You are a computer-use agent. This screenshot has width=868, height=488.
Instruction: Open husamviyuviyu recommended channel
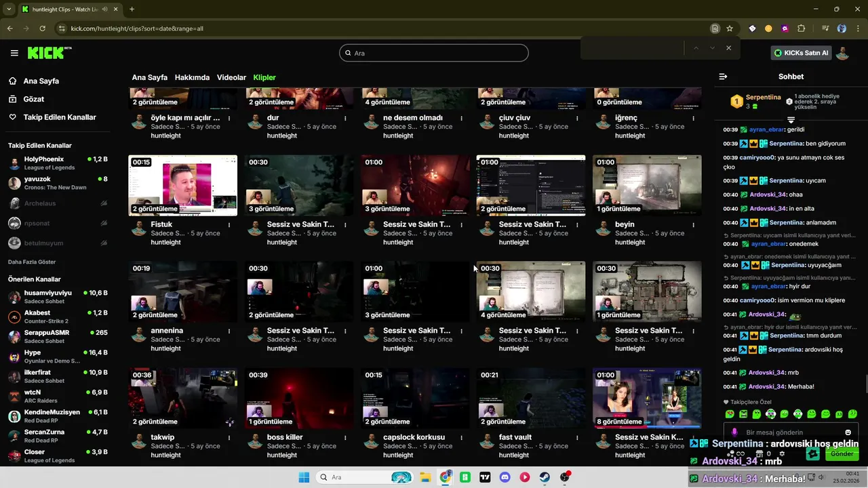[58, 297]
